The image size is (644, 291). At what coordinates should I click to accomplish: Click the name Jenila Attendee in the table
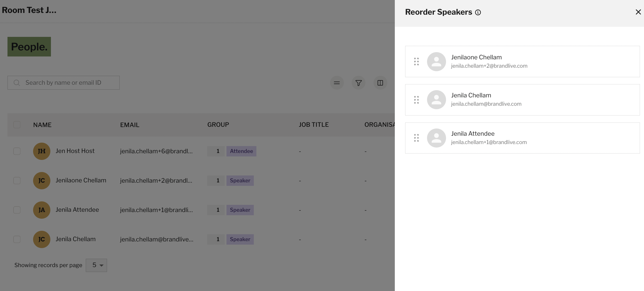[x=77, y=210]
